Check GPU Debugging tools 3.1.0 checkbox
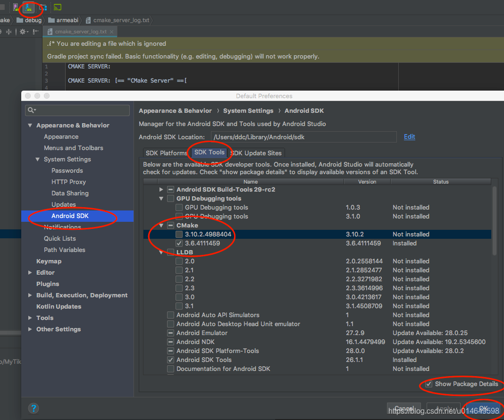Image resolution: width=504 pixels, height=420 pixels. [179, 216]
